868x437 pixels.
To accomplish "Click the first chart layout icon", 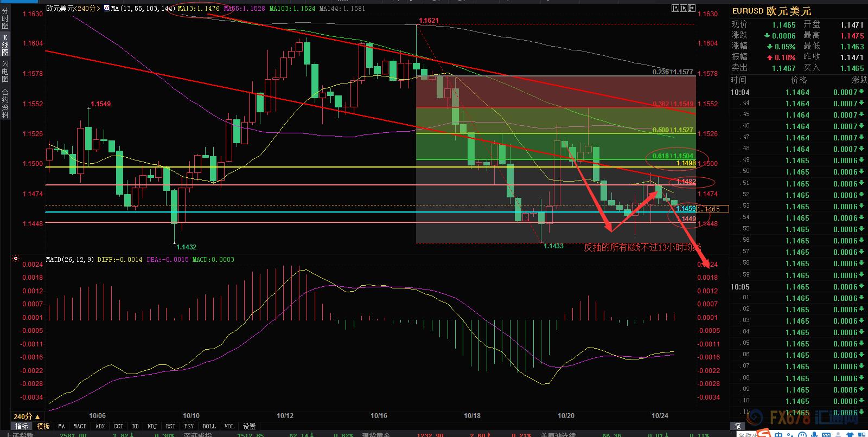I will click(x=675, y=8).
